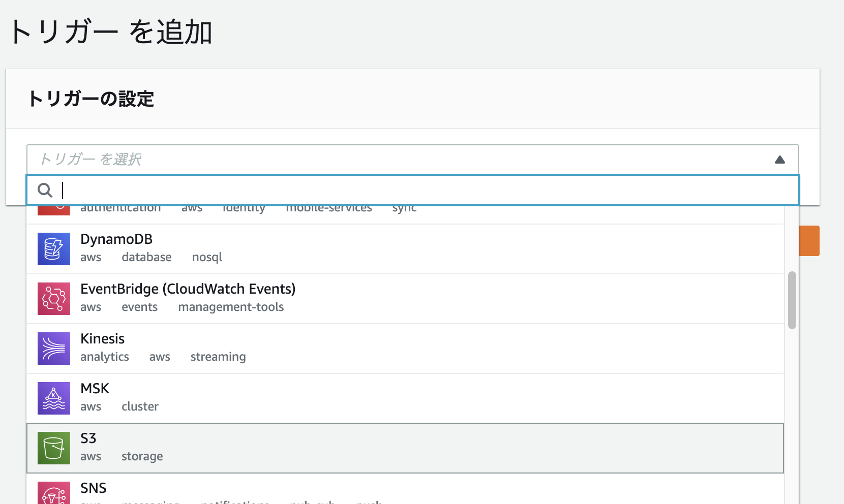
Task: Click the dropdown list scrollbar thumb
Action: 792,300
